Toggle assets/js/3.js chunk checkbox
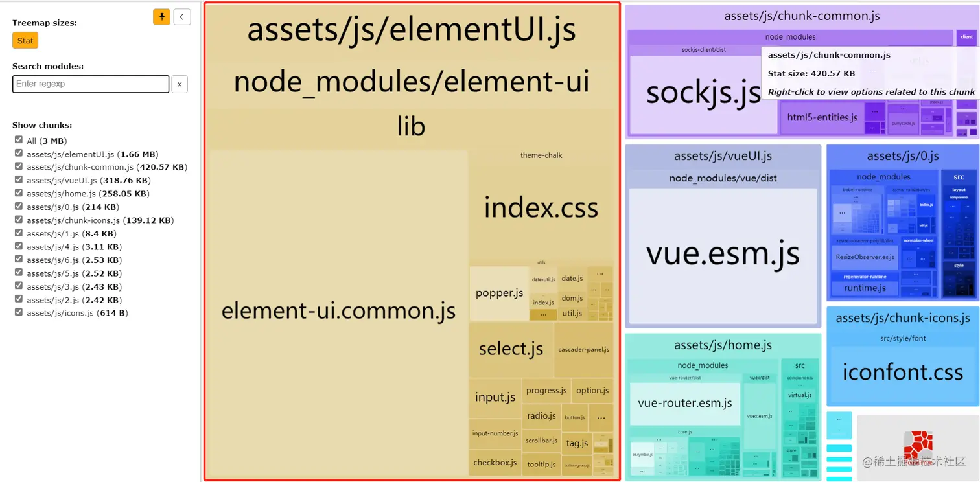The width and height of the screenshot is (980, 482). pyautogui.click(x=19, y=286)
